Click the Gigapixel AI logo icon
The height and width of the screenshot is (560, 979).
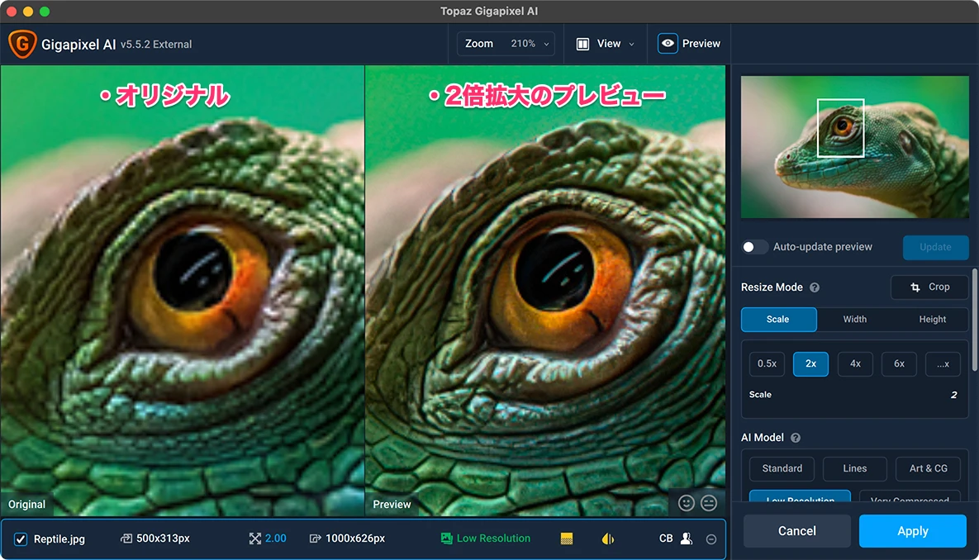tap(21, 45)
